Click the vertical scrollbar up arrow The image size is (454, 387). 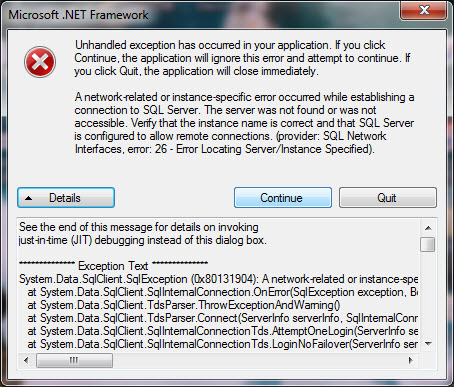(x=428, y=228)
